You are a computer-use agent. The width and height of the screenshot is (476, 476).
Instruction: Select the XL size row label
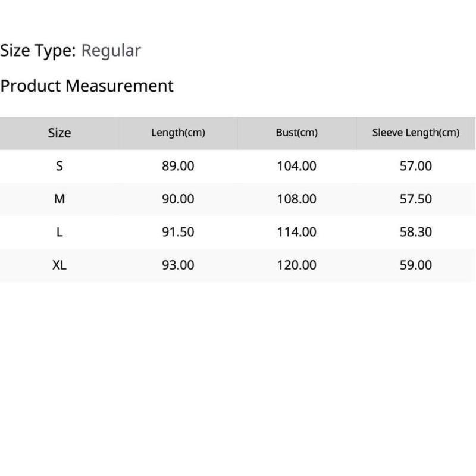[59, 265]
